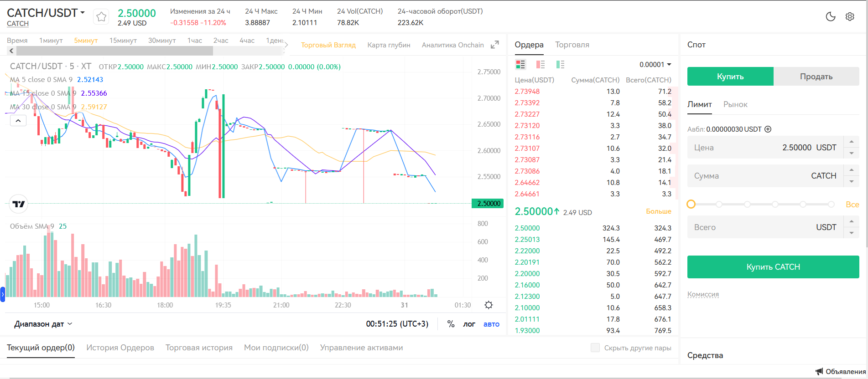Add CATCH/USDT to favorites star

coord(101,17)
